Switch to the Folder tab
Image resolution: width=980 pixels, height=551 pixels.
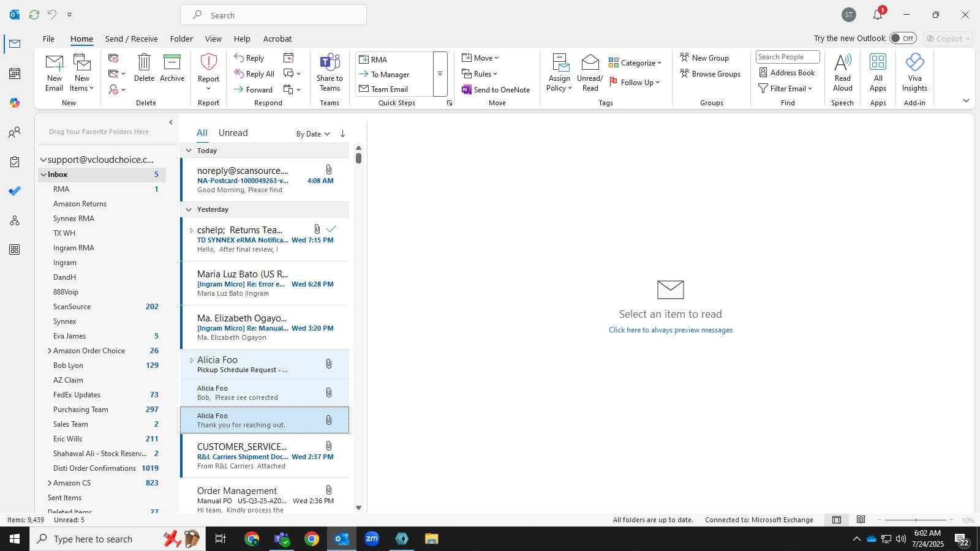(181, 39)
